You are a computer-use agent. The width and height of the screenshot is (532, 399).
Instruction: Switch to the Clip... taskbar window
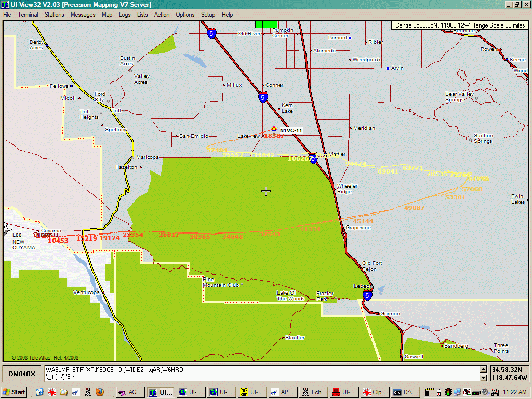(x=373, y=392)
